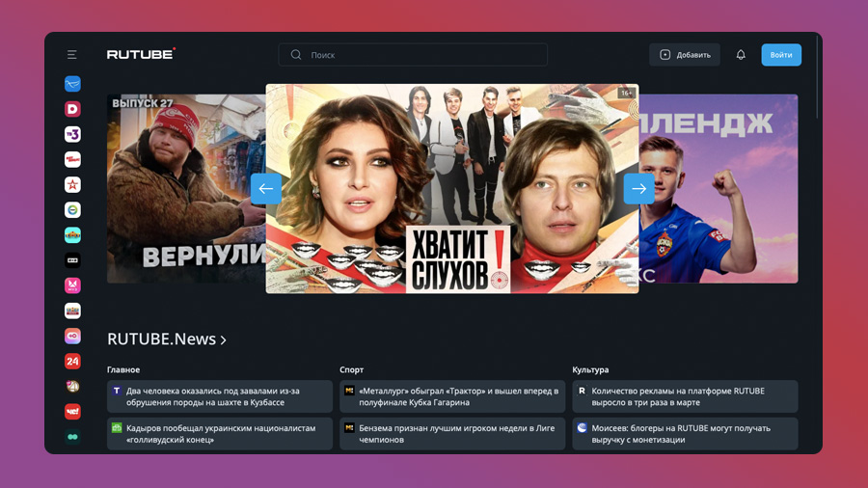Open the red D channel icon
The image size is (868, 488).
72,109
